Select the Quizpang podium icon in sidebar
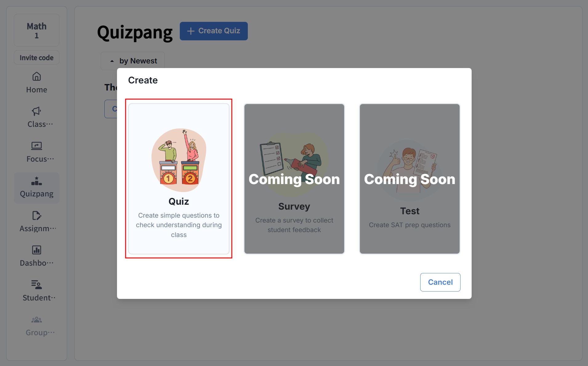588x366 pixels. [37, 181]
